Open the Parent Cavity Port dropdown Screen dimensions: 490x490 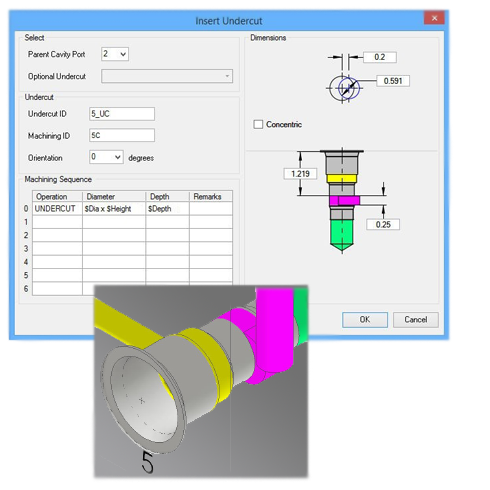(x=115, y=54)
